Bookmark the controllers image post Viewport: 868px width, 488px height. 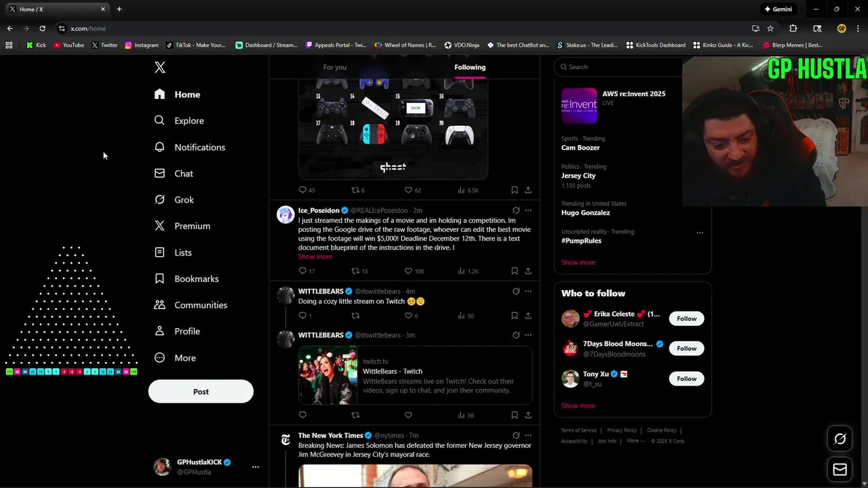[515, 190]
